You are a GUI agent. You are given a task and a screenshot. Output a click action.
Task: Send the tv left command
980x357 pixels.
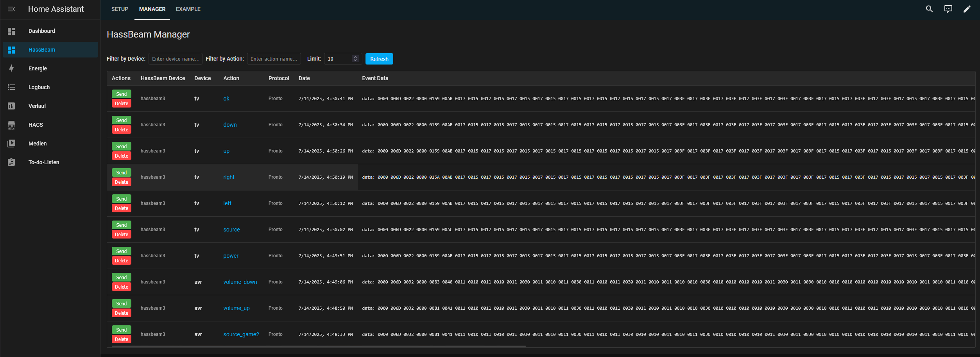(x=122, y=199)
